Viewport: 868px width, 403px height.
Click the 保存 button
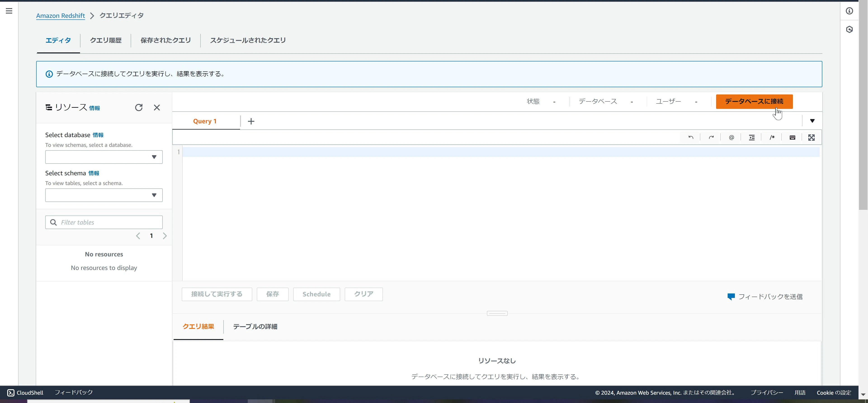click(x=273, y=294)
